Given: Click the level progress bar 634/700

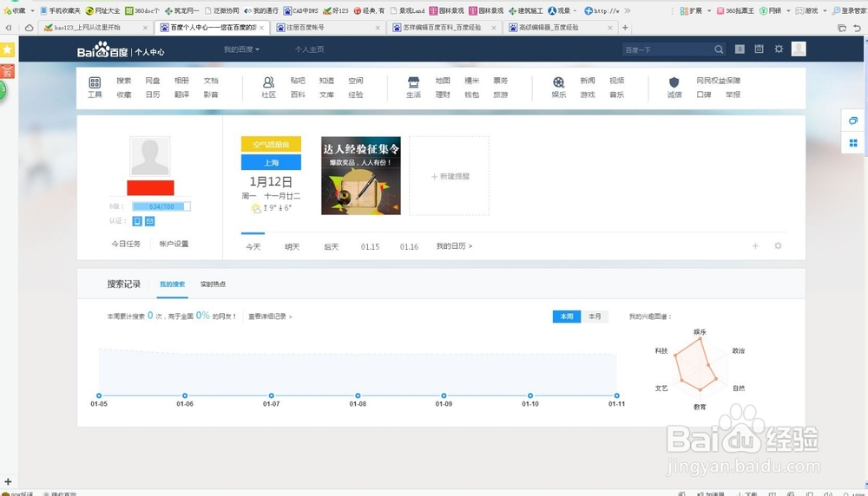Looking at the screenshot, I should pos(161,206).
